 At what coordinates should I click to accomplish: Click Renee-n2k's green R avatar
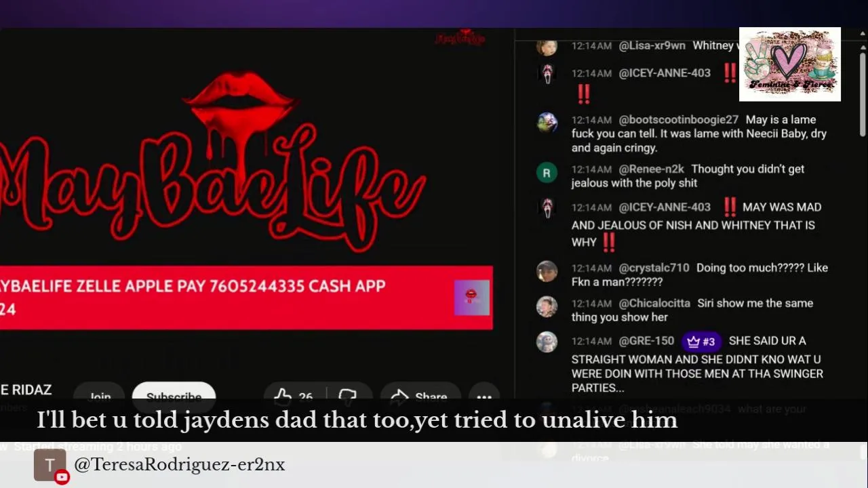tap(547, 173)
